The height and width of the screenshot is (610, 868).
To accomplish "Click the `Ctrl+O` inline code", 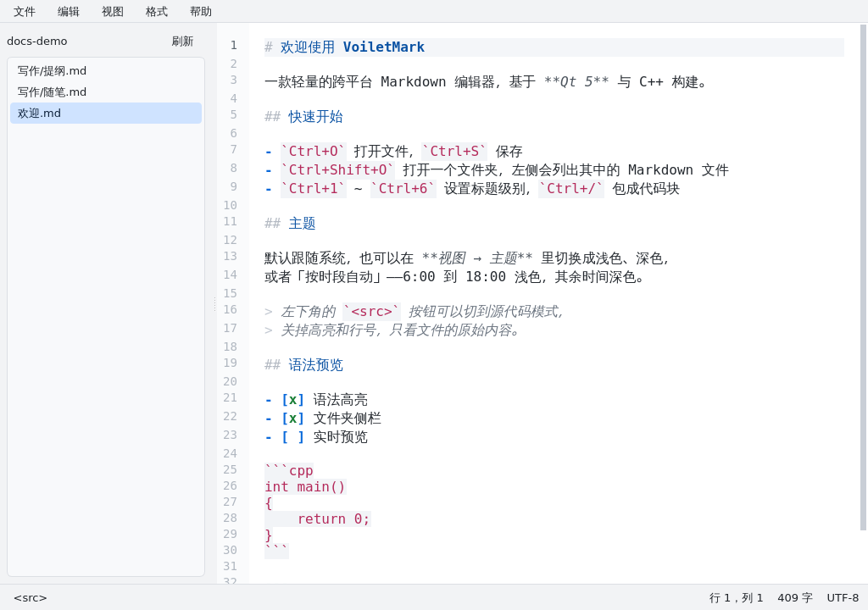I will [x=314, y=152].
